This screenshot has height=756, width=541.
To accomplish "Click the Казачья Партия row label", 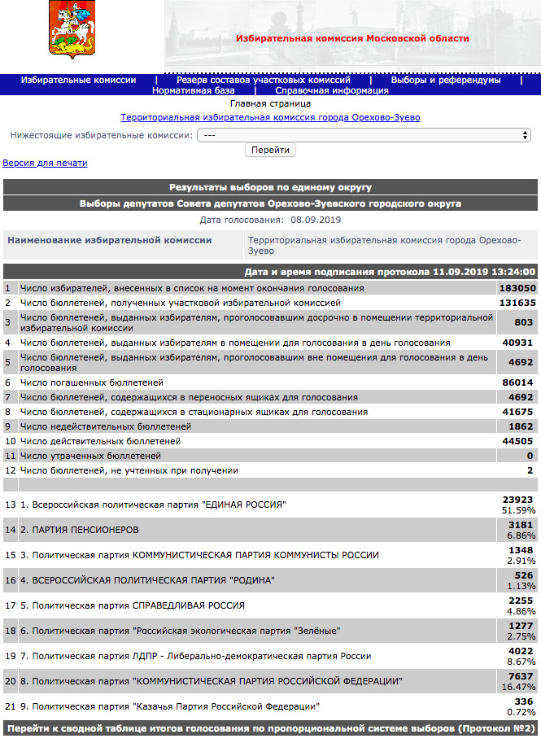I will pyautogui.click(x=170, y=707).
